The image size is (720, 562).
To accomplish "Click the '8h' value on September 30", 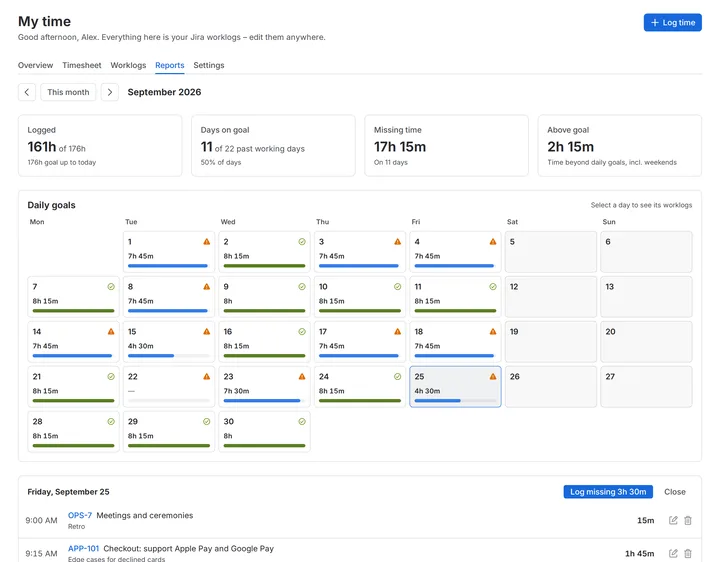I will 228,436.
